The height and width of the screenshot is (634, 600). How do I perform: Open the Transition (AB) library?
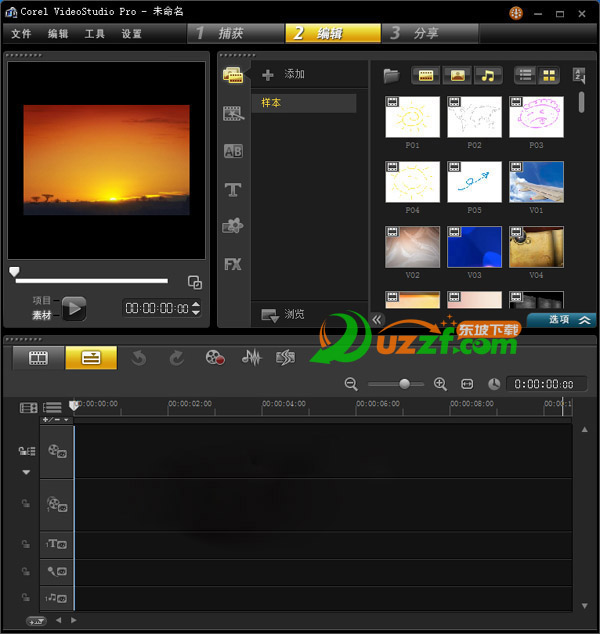click(x=233, y=151)
